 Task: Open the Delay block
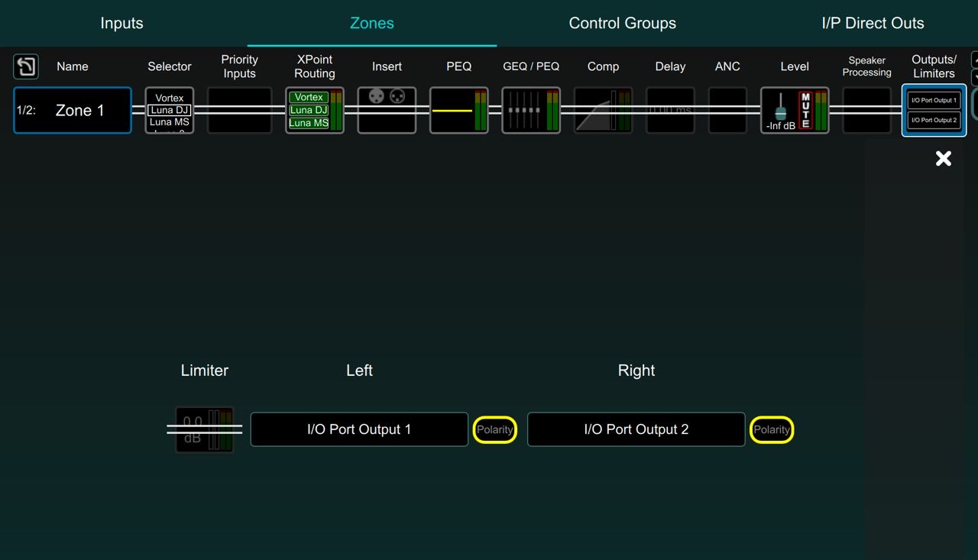(x=670, y=110)
